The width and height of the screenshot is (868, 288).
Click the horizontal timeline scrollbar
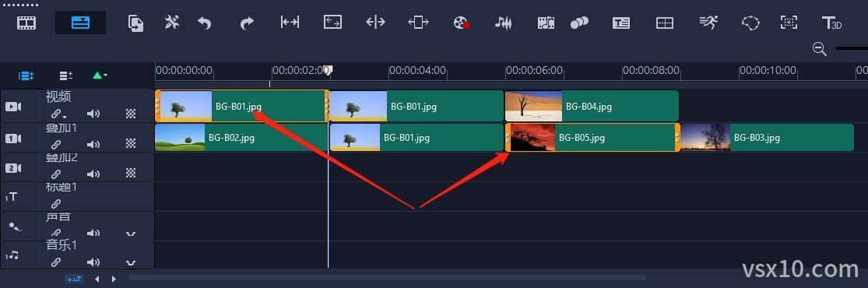coord(388,277)
